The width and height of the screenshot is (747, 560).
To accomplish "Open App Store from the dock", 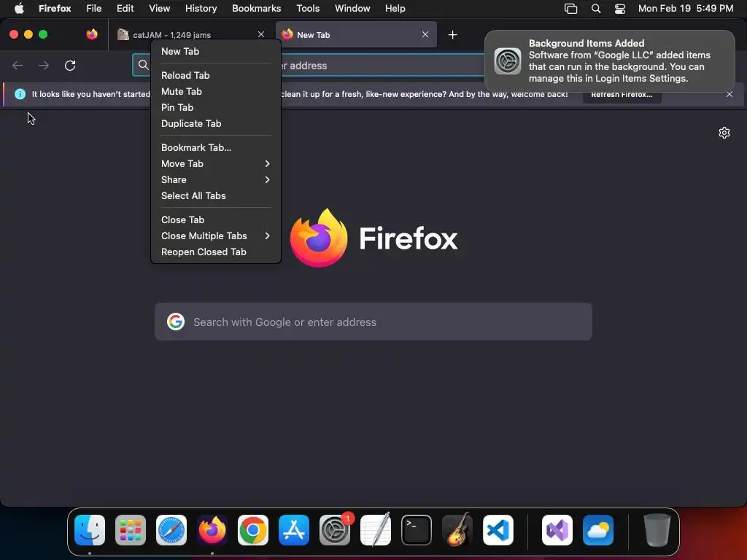I will click(x=294, y=530).
